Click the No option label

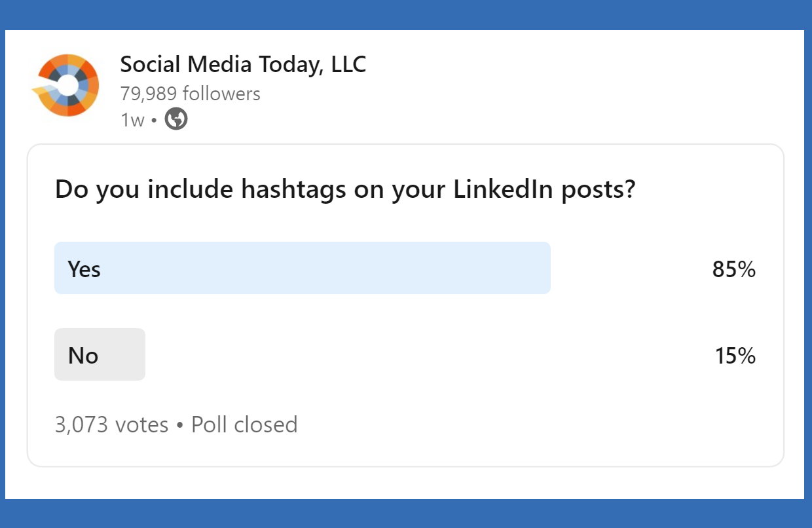tap(83, 356)
